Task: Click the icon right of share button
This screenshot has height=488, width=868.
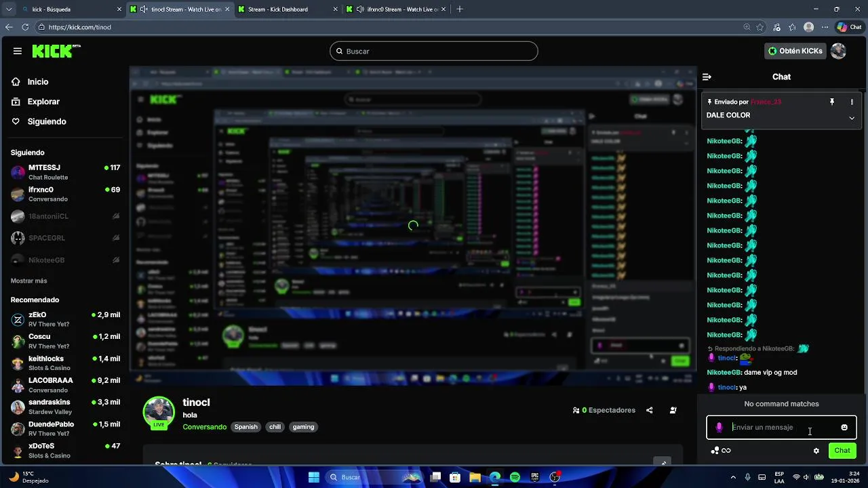Action: pyautogui.click(x=673, y=410)
